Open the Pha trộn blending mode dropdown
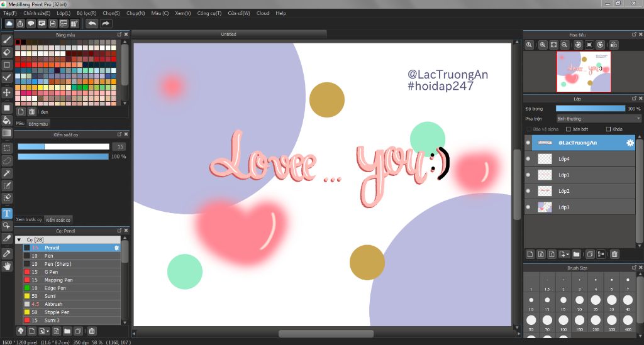The width and height of the screenshot is (644, 345). [599, 119]
